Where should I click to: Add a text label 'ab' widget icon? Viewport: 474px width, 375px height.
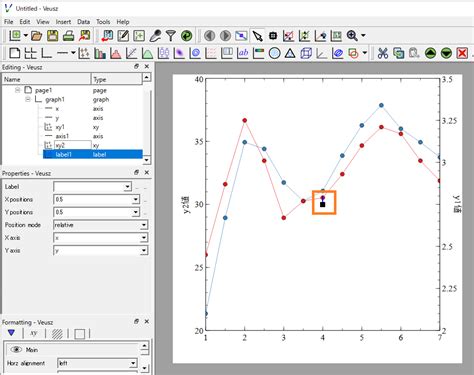[x=243, y=53]
